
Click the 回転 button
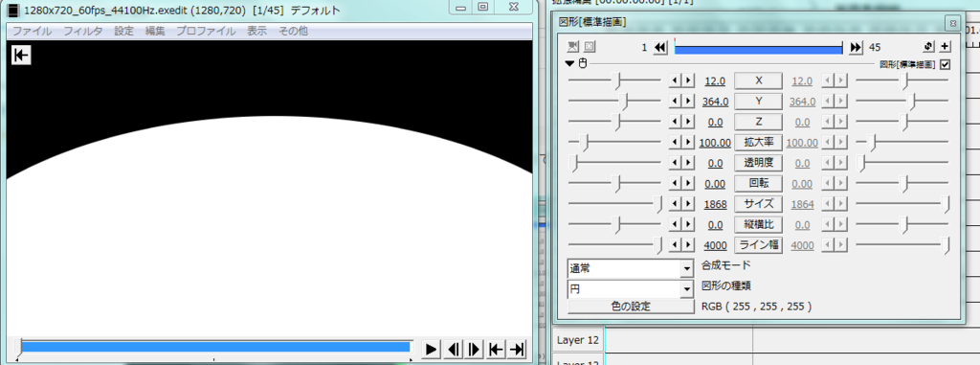tap(759, 183)
